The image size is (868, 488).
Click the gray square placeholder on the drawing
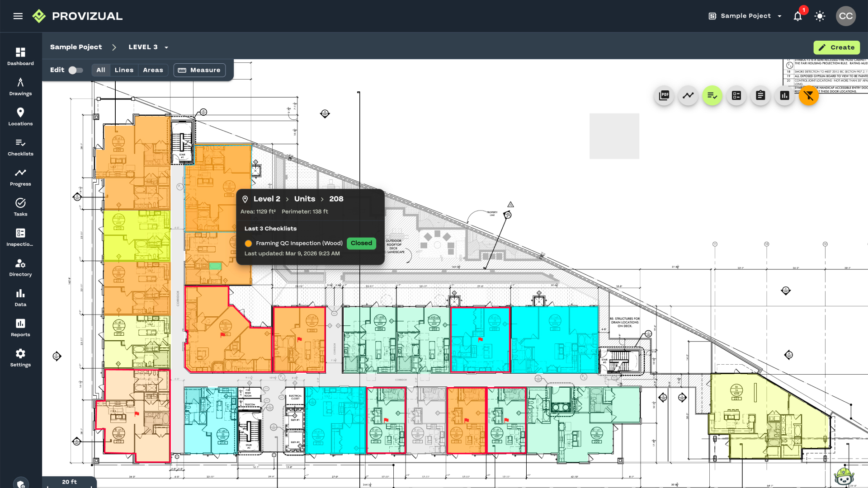tap(614, 136)
